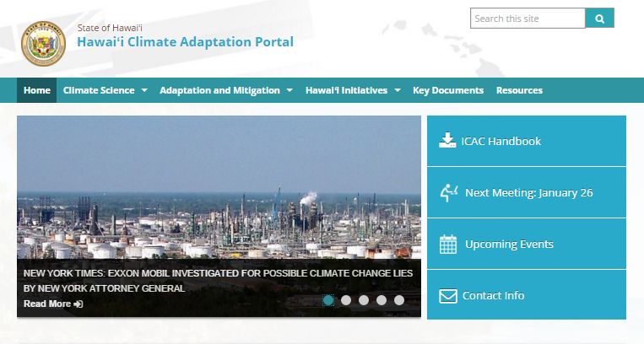
Task: Focus the Search this site field
Action: tap(528, 18)
